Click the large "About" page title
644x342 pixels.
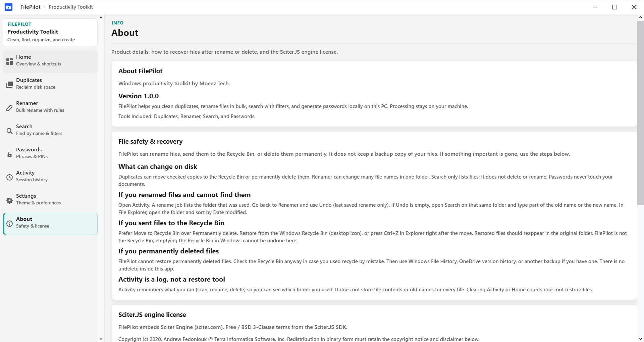pos(125,33)
